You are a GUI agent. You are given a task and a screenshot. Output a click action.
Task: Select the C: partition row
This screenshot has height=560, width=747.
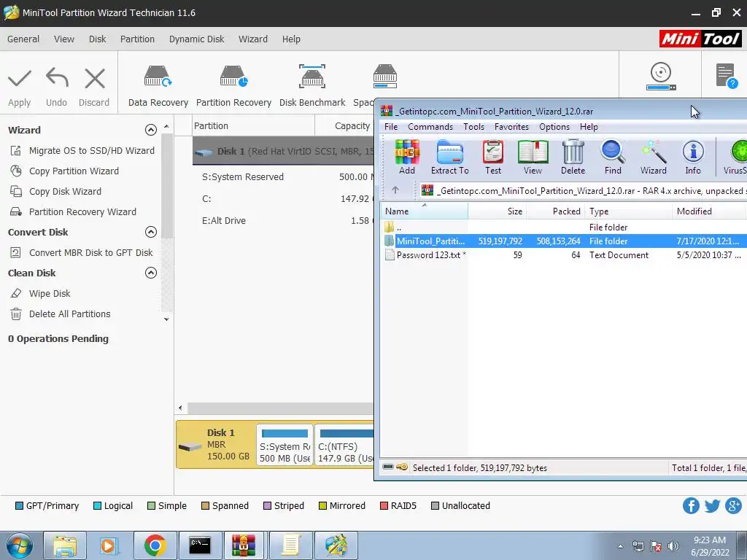pyautogui.click(x=284, y=198)
